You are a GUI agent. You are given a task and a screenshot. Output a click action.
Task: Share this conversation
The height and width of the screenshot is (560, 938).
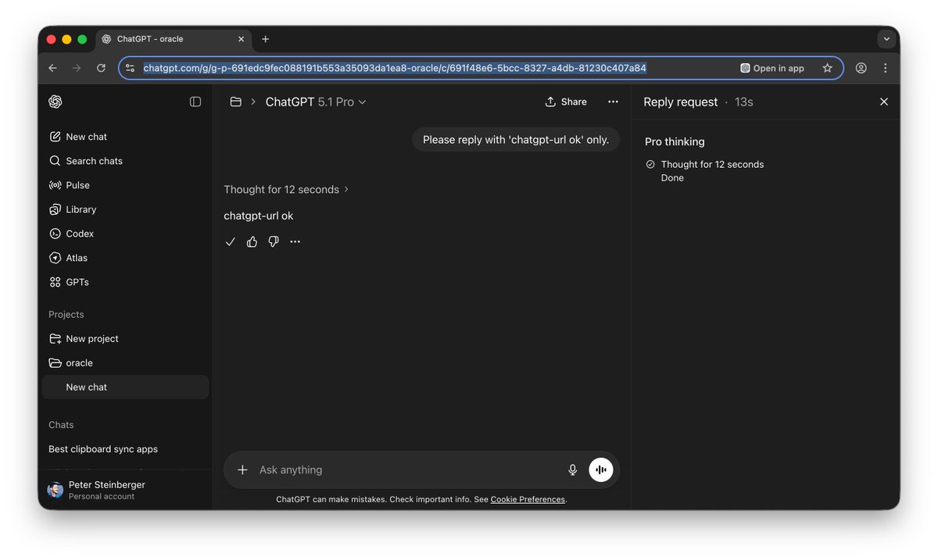(566, 102)
